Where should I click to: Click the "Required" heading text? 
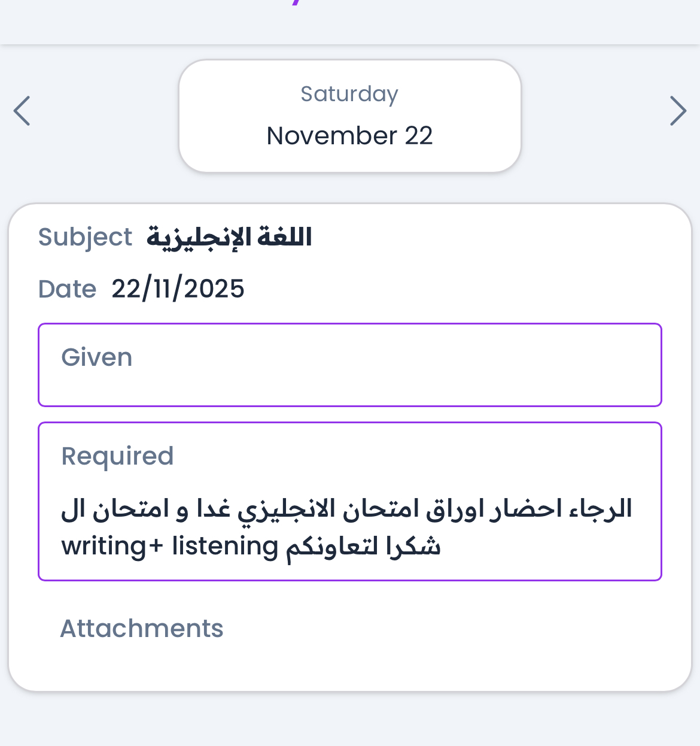(x=117, y=456)
